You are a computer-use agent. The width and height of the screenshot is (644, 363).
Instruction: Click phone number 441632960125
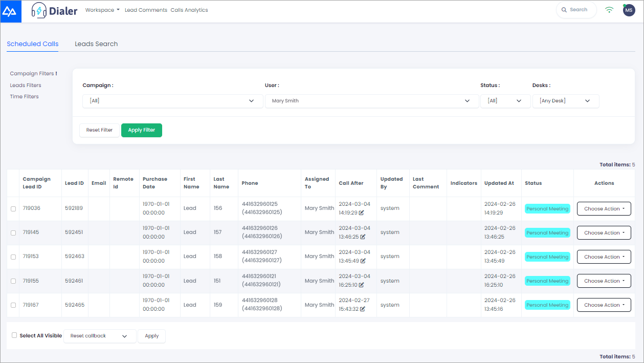(x=260, y=204)
